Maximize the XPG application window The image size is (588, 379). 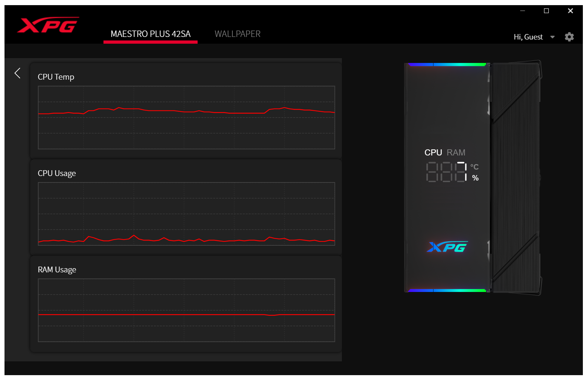click(546, 11)
